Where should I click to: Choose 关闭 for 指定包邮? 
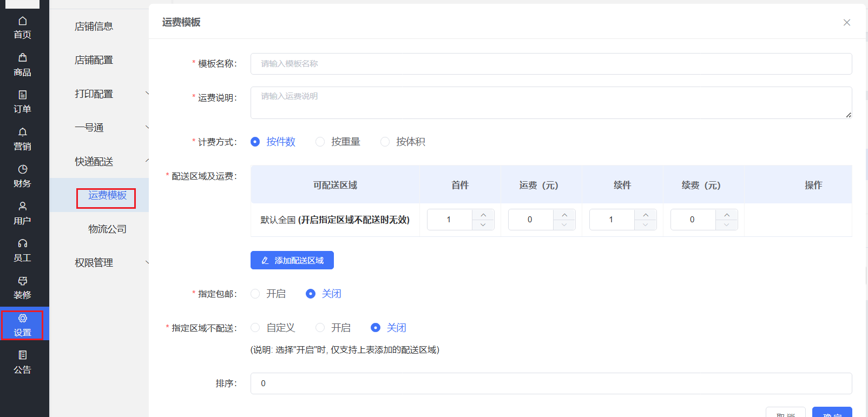324,294
